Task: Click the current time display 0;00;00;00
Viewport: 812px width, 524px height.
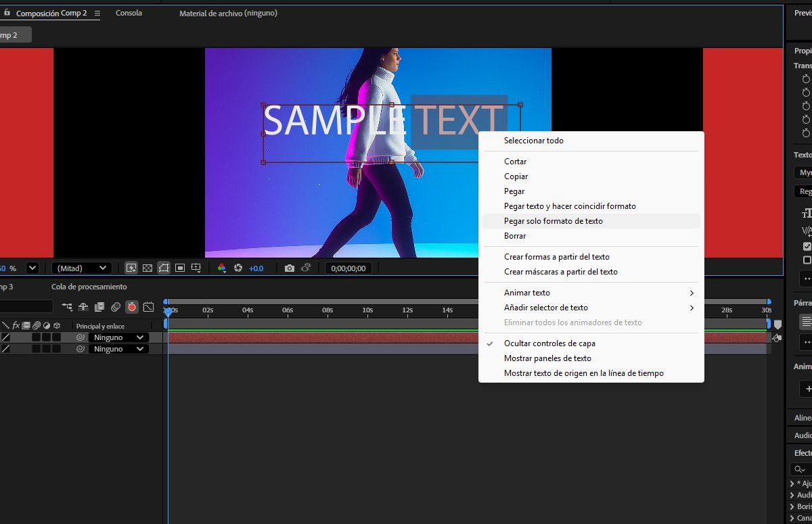Action: (x=348, y=268)
